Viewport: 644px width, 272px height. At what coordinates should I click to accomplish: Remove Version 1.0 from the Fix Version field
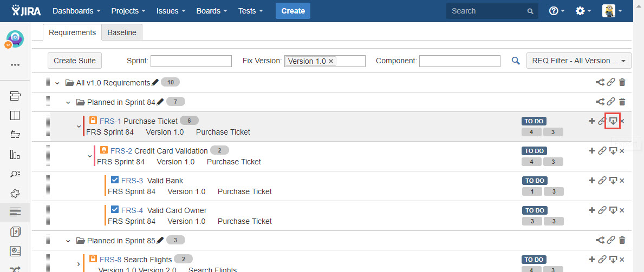[330, 61]
